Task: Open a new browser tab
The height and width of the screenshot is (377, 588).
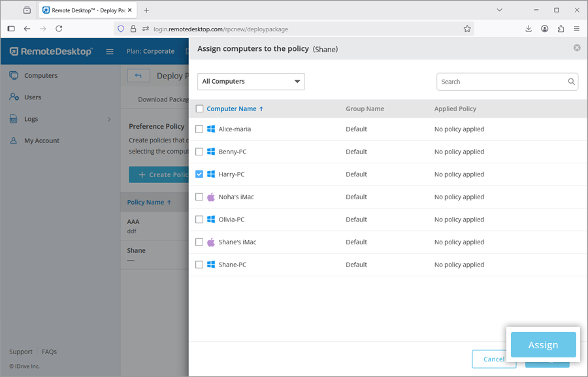Action: 146,10
